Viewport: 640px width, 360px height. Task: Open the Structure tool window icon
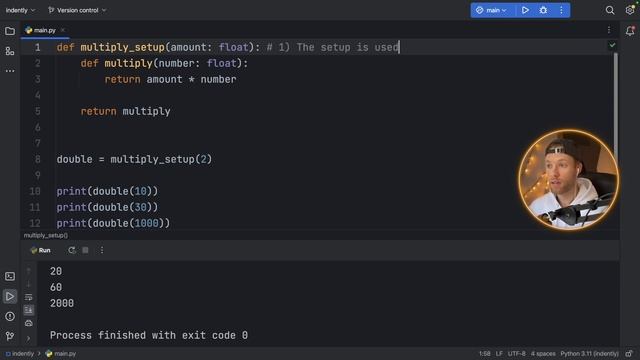click(10, 51)
